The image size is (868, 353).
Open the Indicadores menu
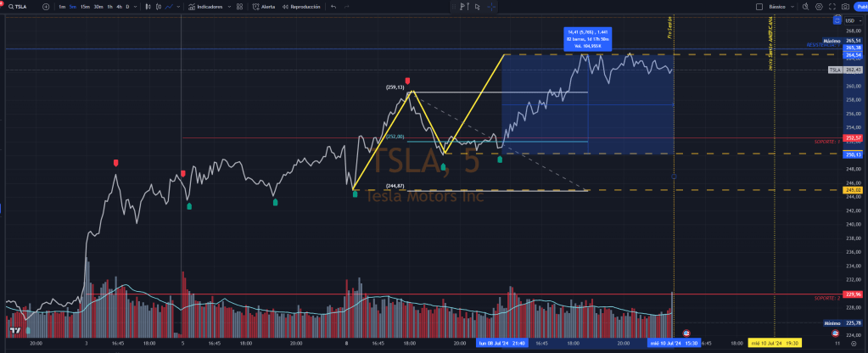point(207,7)
